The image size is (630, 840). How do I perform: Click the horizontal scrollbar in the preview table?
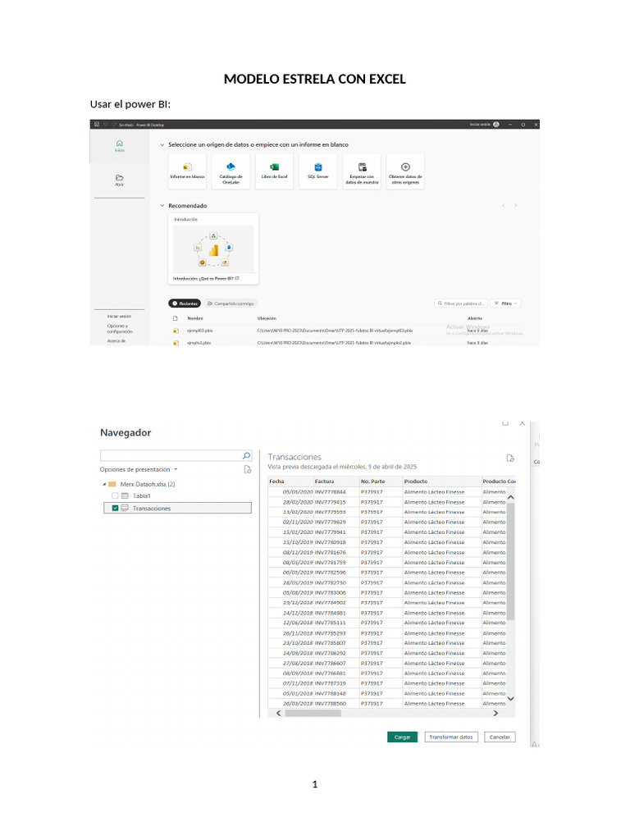[313, 713]
